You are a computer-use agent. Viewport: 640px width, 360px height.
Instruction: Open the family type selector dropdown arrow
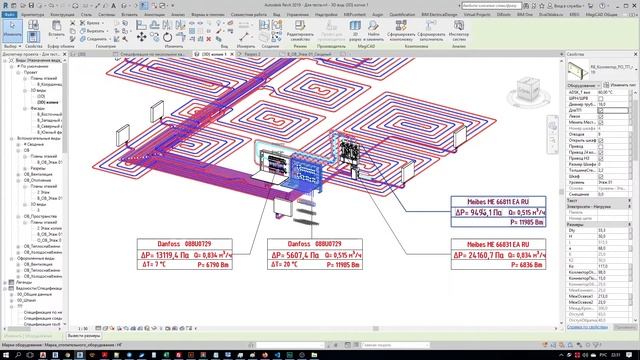(x=636, y=69)
